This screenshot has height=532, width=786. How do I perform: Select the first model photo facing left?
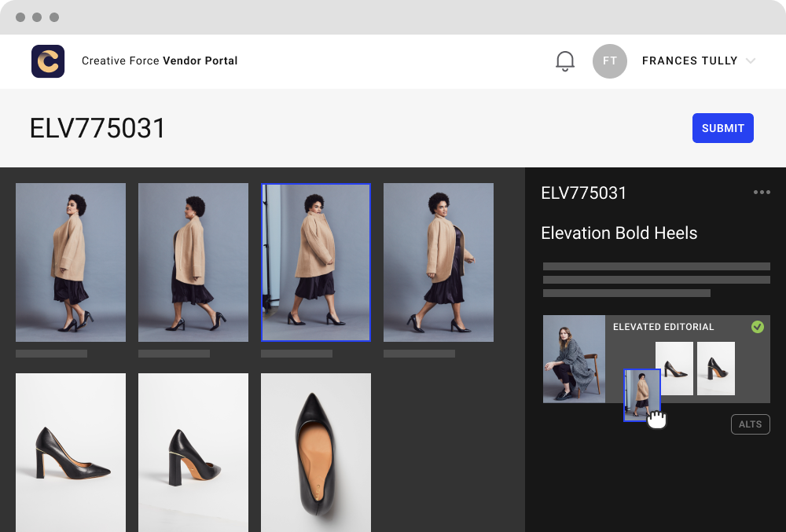pyautogui.click(x=71, y=262)
